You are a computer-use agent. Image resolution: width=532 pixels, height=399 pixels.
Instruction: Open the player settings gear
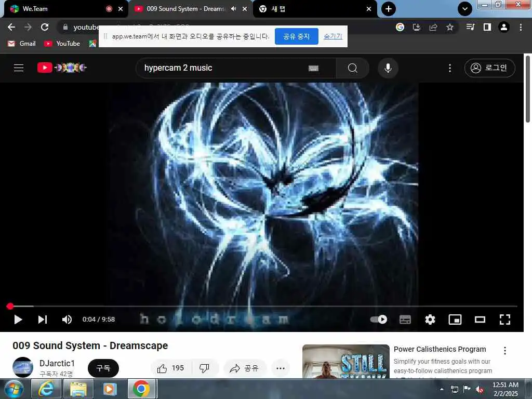coord(430,320)
